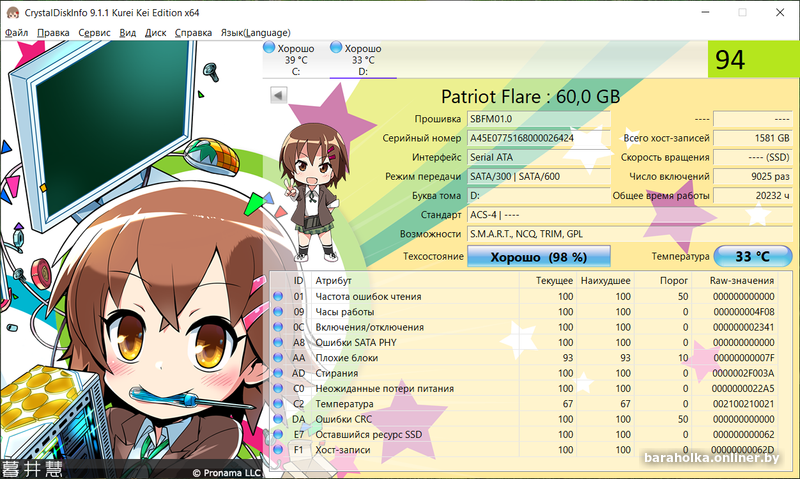
Task: Click status orb for Хост-записи row
Action: point(278,449)
